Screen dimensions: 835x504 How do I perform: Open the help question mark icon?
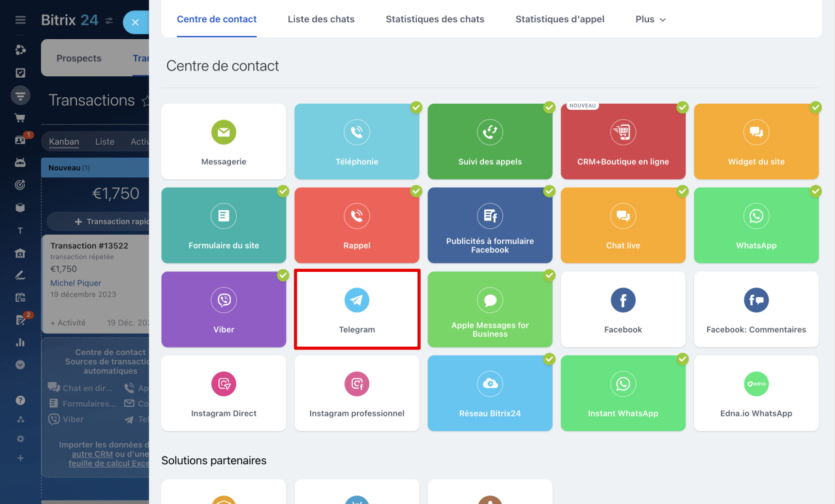coord(20,400)
